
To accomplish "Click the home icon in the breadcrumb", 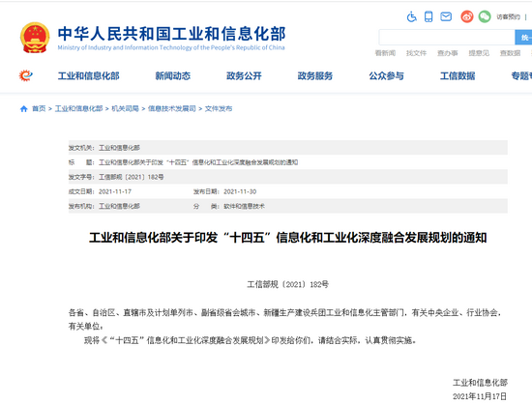I will (x=24, y=109).
